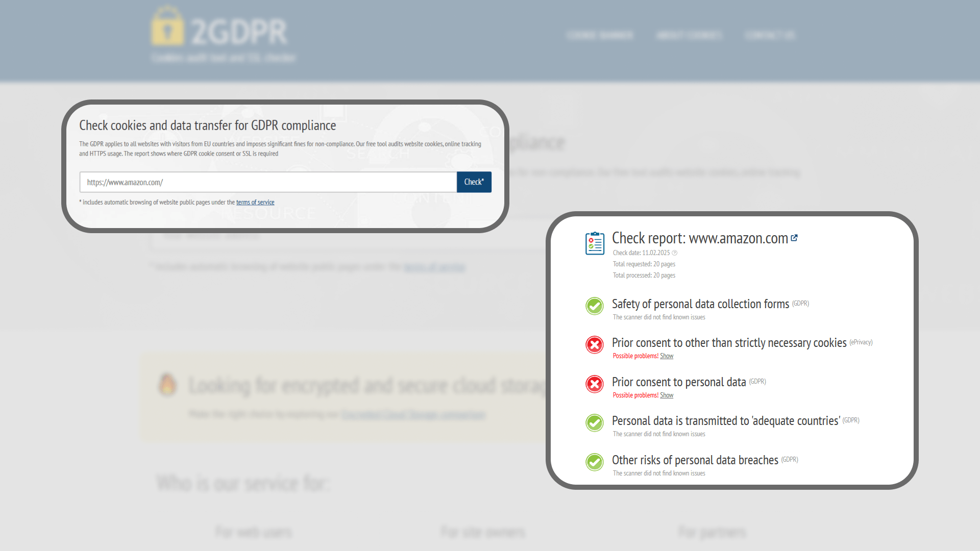Open the Cookie Banner menu item

tap(600, 35)
